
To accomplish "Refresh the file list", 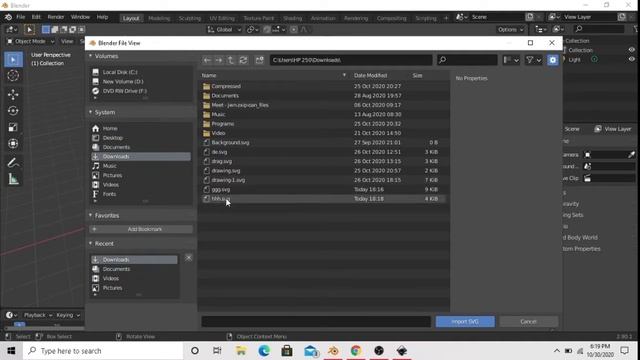I will [243, 60].
